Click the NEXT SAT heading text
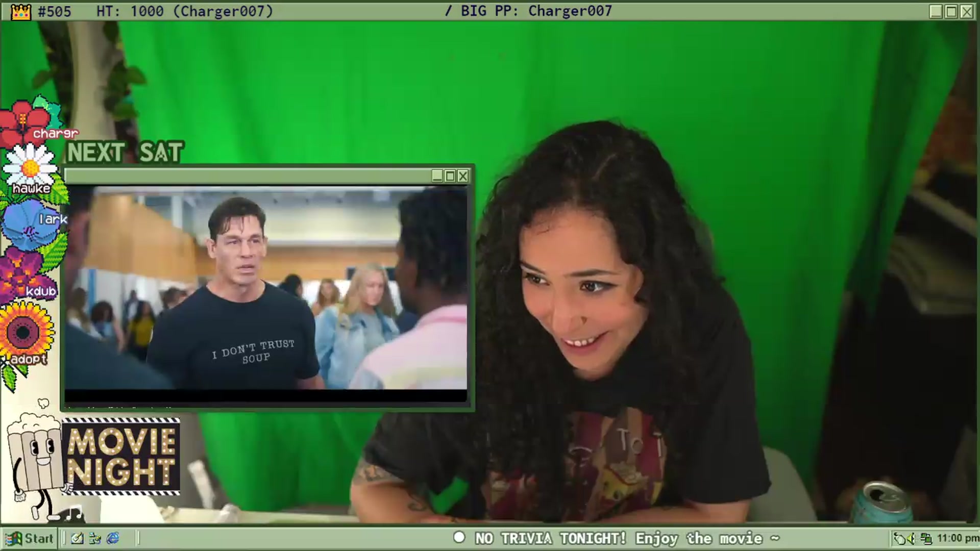Image resolution: width=980 pixels, height=551 pixels. coord(125,153)
